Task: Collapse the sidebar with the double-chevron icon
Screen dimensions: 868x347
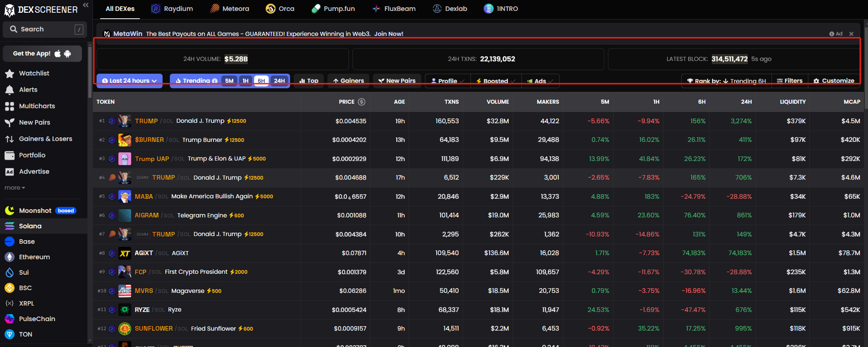Action: click(86, 5)
